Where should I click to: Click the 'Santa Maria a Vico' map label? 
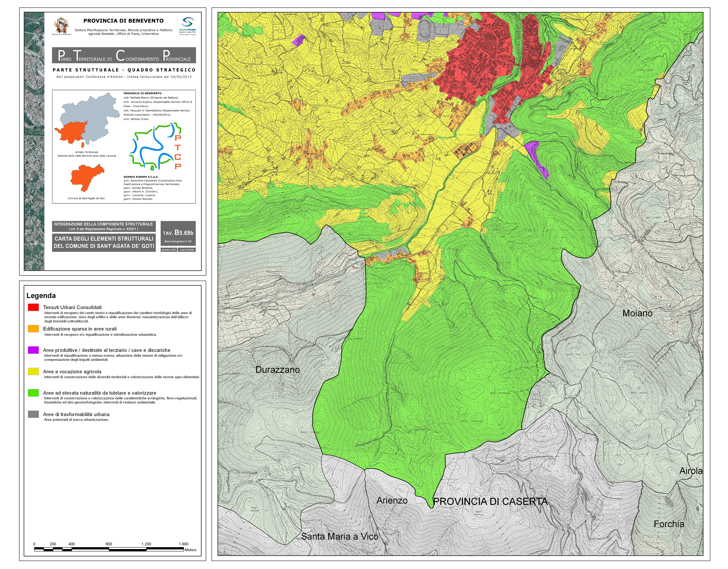pos(340,536)
